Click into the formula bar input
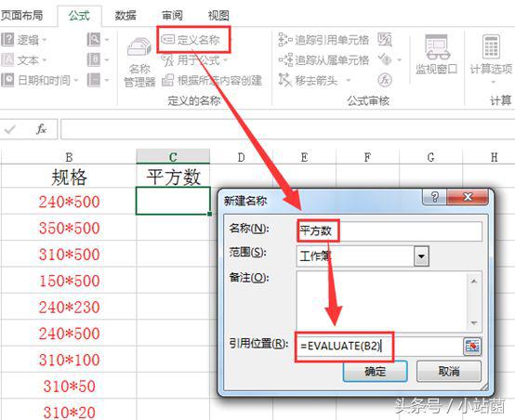This screenshot has height=420, width=515. 288,129
